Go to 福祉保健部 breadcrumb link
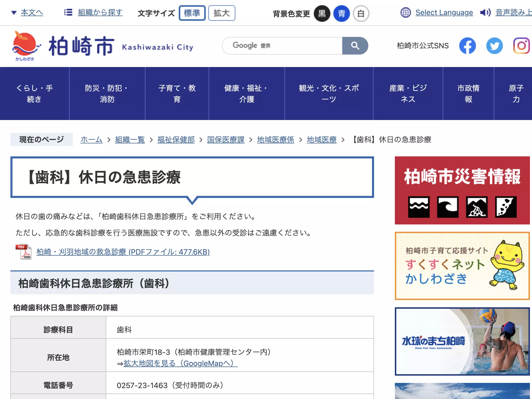The height and width of the screenshot is (399, 532). [176, 139]
